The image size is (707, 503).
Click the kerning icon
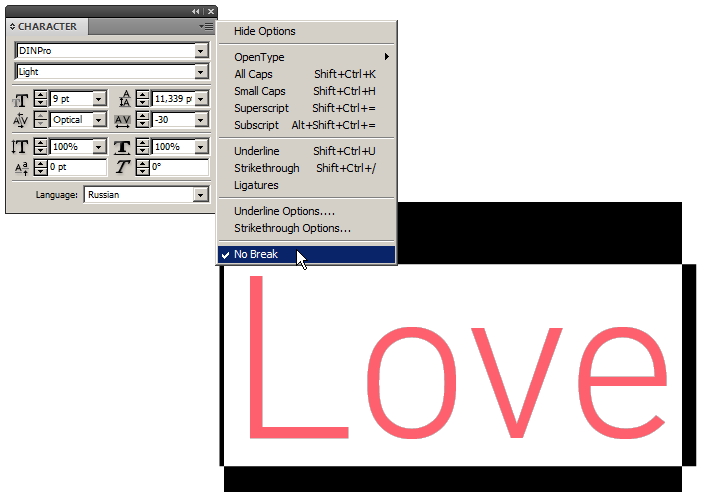(x=20, y=120)
